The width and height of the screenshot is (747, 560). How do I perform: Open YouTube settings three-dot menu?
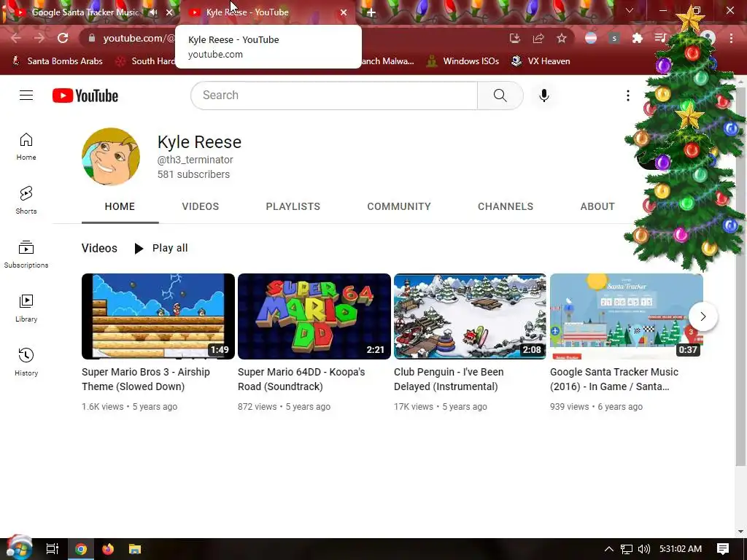coord(628,96)
